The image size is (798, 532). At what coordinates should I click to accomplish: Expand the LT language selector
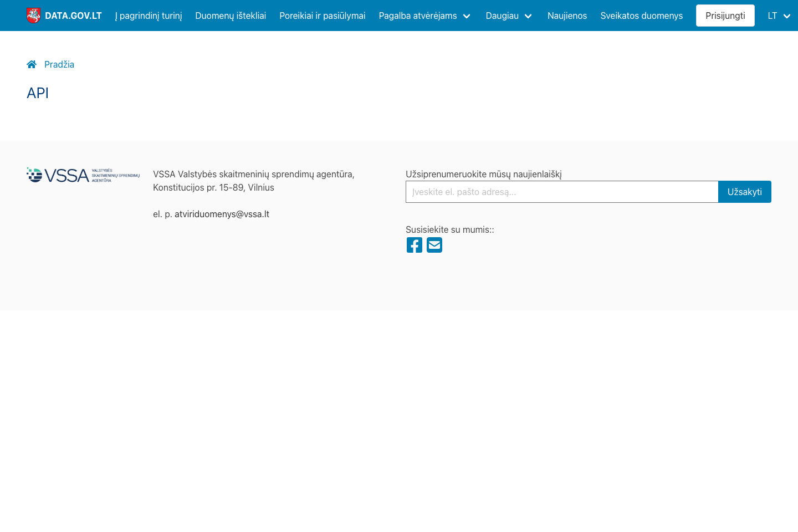coord(779,16)
